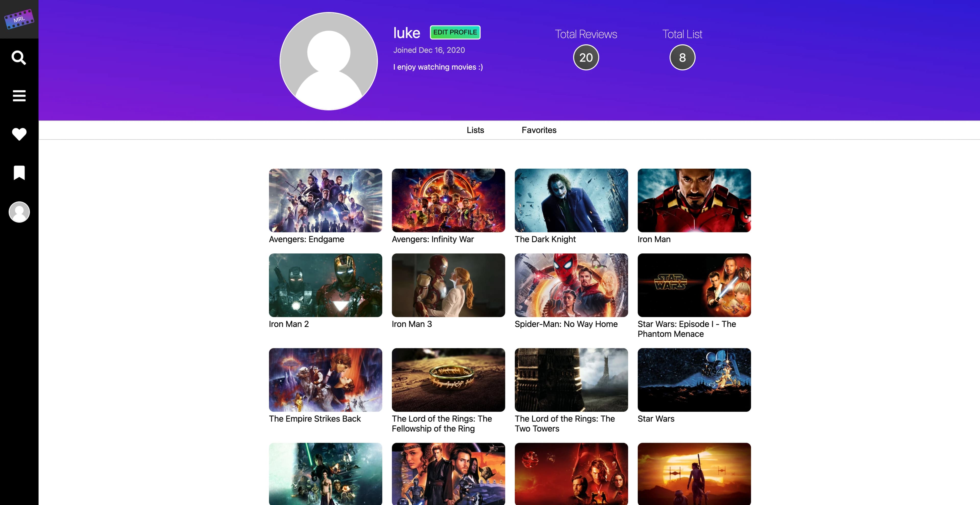Screen dimensions: 980x505
Task: Click the 'Total List' label
Action: click(682, 34)
